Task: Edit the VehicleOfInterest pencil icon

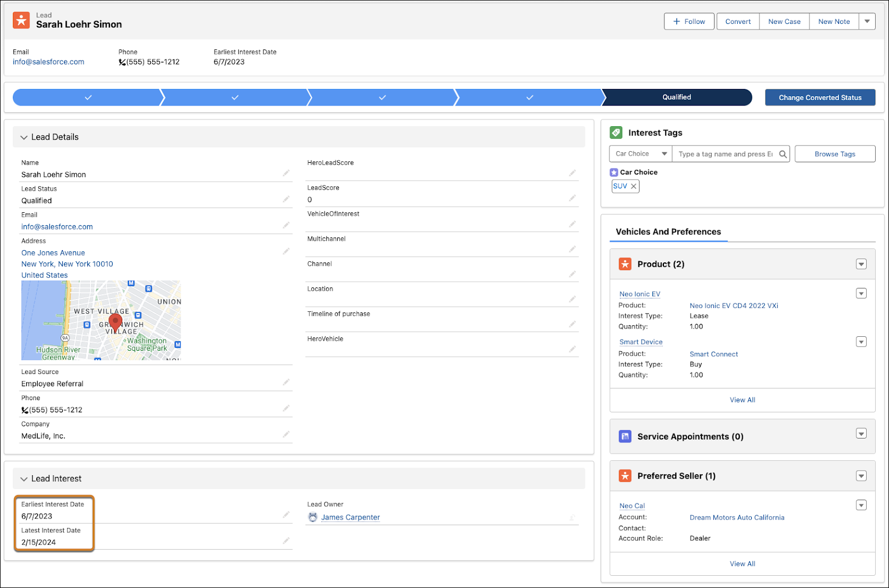Action: coord(572,224)
